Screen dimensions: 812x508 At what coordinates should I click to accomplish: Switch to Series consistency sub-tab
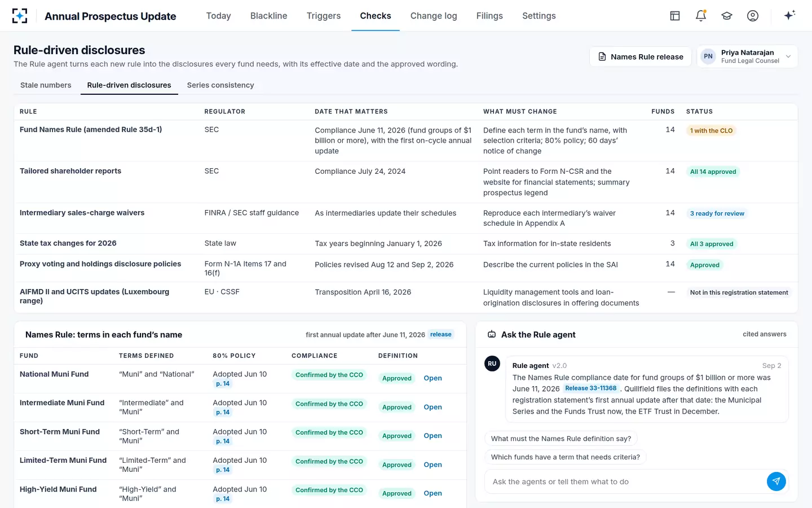pyautogui.click(x=220, y=85)
